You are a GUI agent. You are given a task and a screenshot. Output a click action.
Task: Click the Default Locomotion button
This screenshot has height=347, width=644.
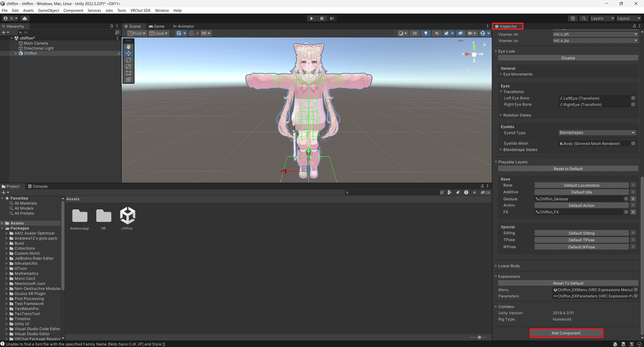coord(581,186)
